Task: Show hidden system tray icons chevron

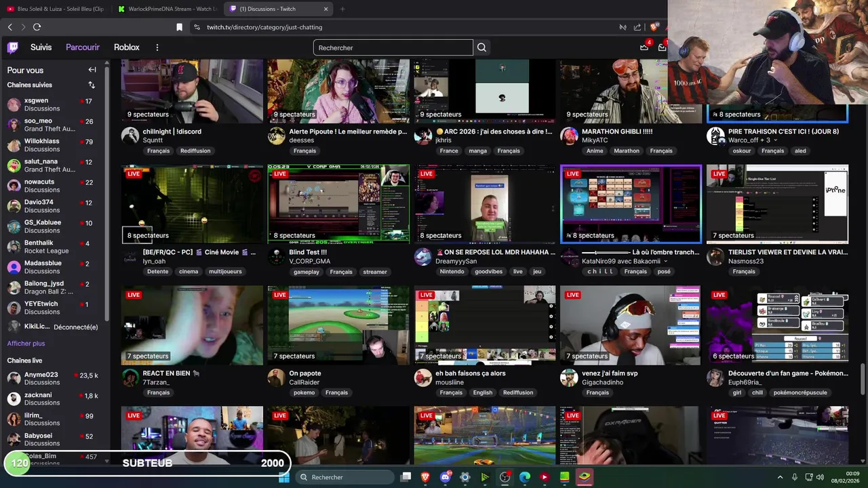Action: [x=780, y=477]
